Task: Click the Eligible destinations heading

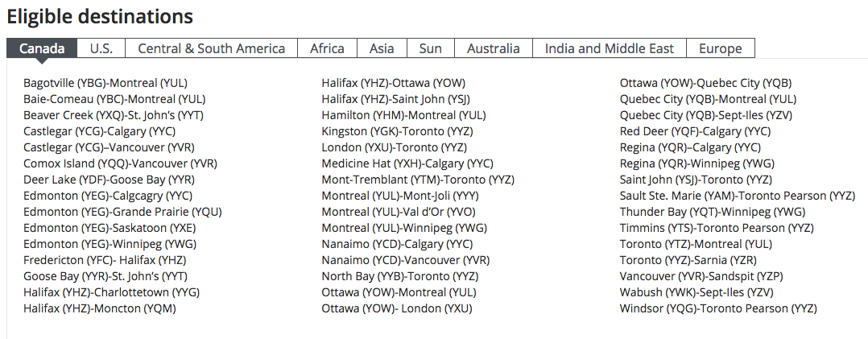Action: coord(101,16)
